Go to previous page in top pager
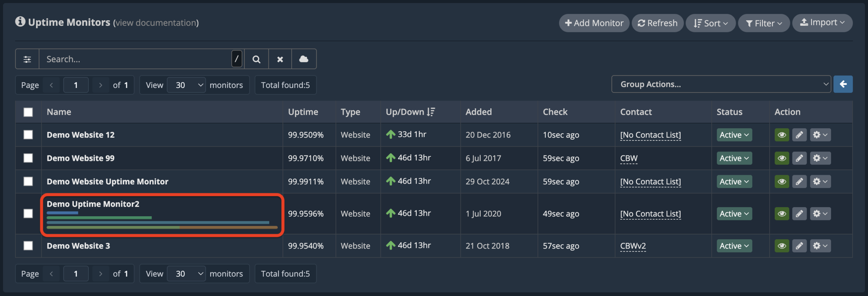Image resolution: width=868 pixels, height=296 pixels. (52, 85)
